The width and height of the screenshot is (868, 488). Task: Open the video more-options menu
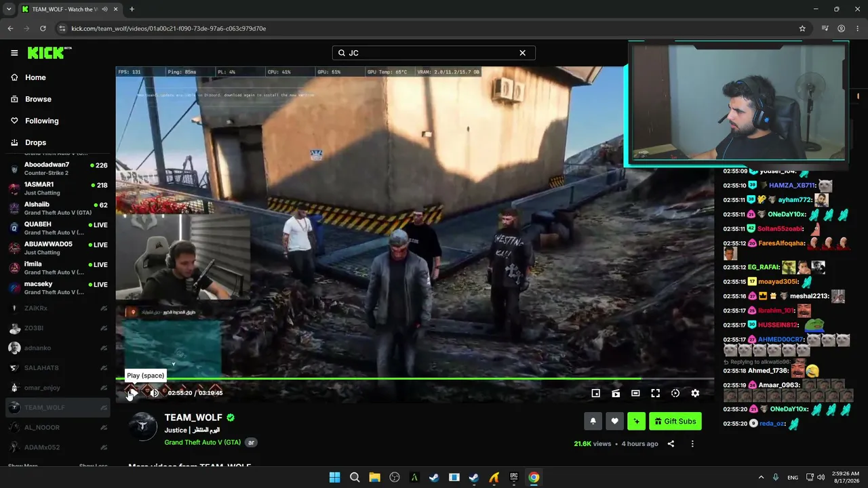(692, 444)
